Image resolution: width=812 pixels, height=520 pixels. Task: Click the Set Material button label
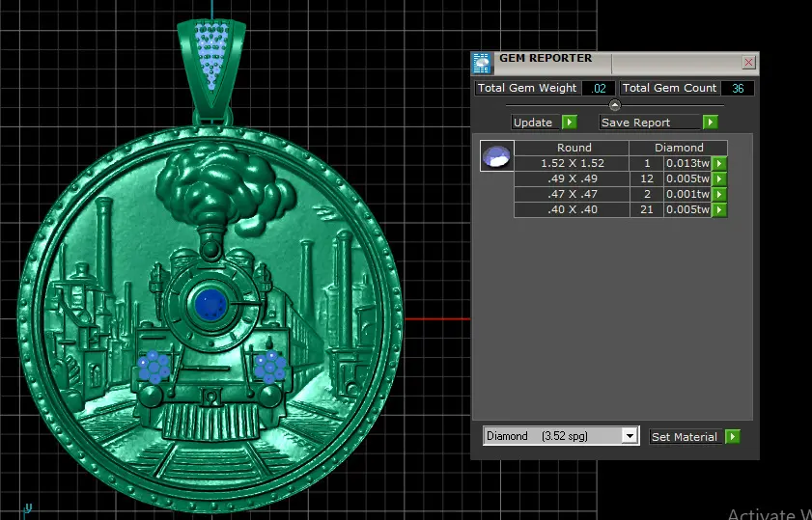(x=685, y=437)
